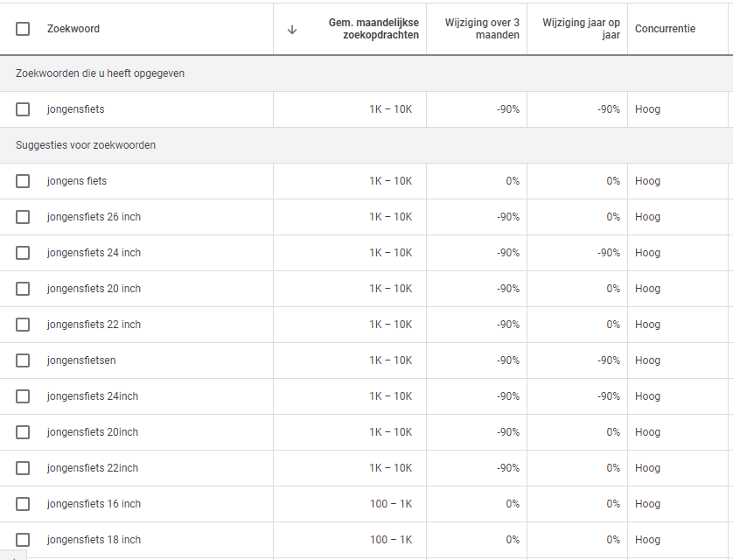Tick the jongensfietsen checkbox
This screenshot has height=560, width=733.
(23, 360)
